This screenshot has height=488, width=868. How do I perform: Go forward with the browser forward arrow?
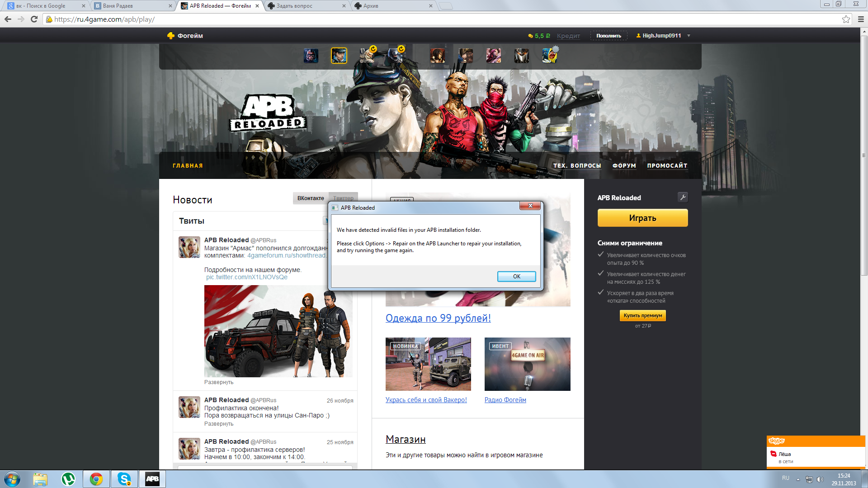(x=21, y=19)
